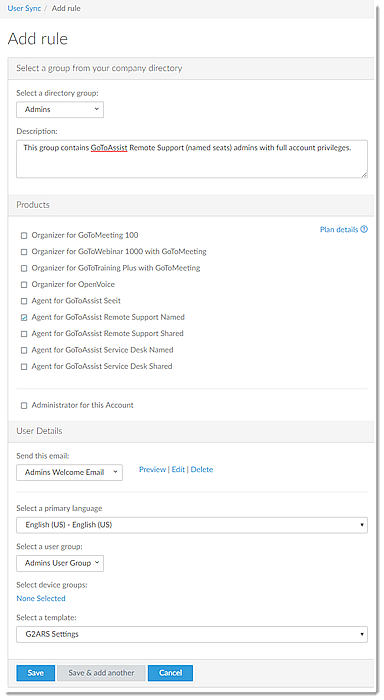Open the Admins User Group dropdown
The image size is (384, 700).
[x=60, y=563]
